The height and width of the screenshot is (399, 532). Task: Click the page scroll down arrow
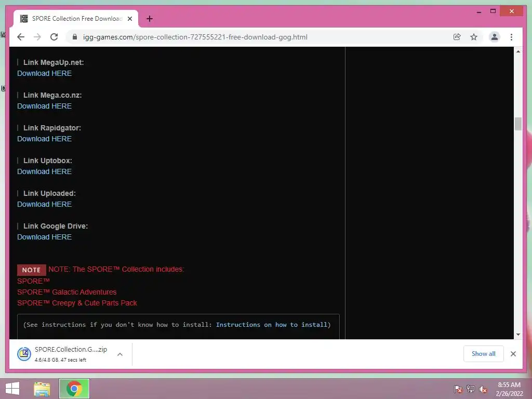point(518,335)
